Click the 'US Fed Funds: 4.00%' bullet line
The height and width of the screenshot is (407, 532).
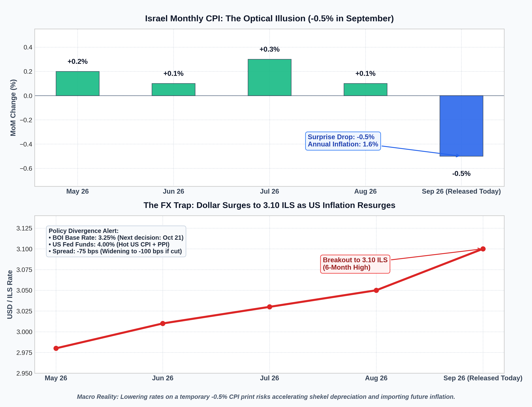(109, 245)
